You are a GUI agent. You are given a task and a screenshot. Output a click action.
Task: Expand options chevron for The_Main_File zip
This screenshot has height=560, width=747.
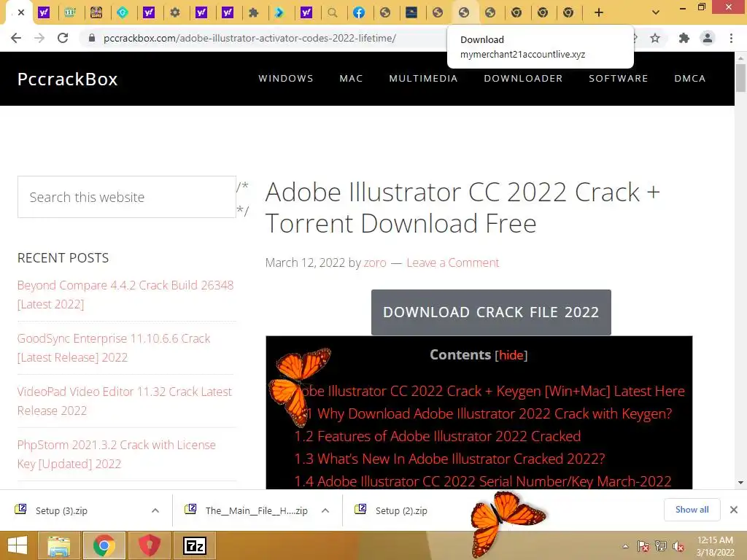325,510
